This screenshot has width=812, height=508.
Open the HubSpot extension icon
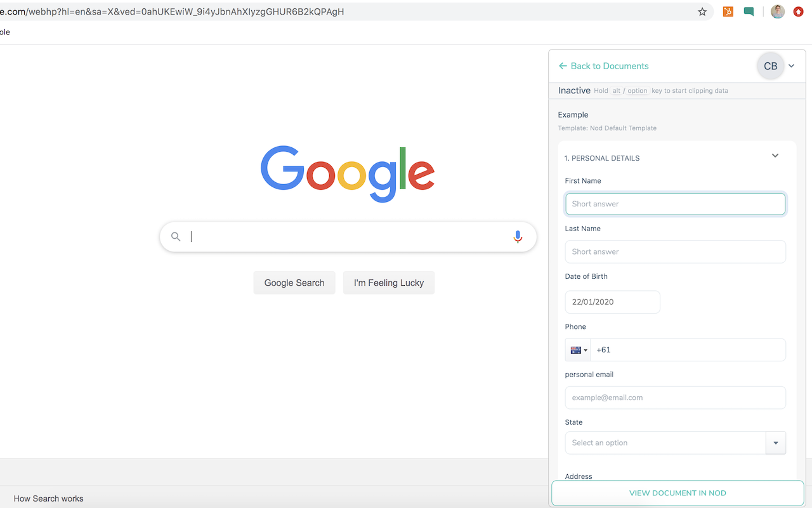tap(728, 11)
